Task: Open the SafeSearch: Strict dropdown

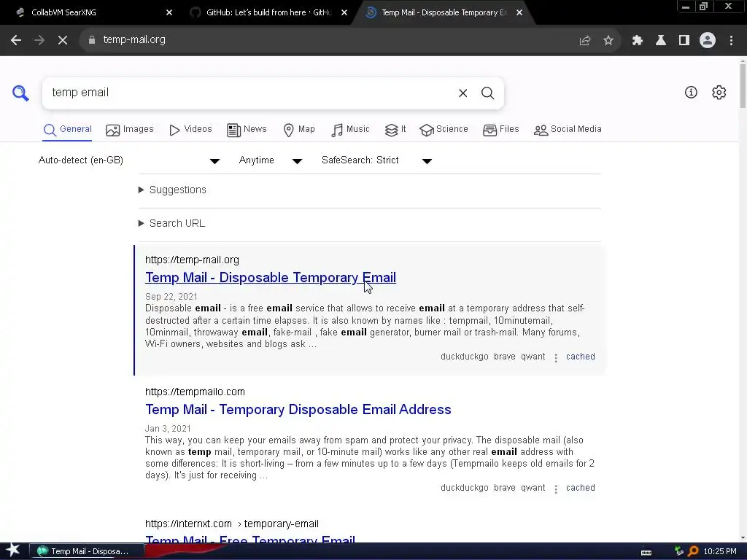Action: click(376, 160)
